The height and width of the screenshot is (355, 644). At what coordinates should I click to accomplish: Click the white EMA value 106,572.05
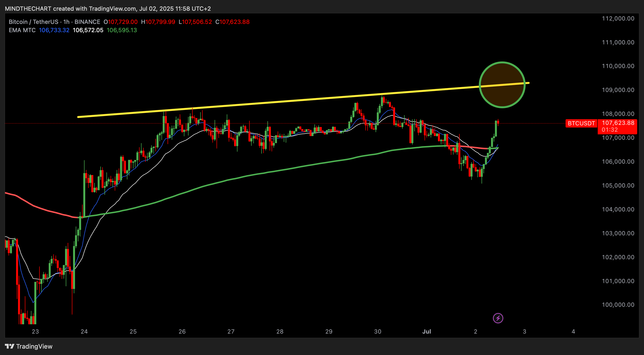click(x=88, y=30)
